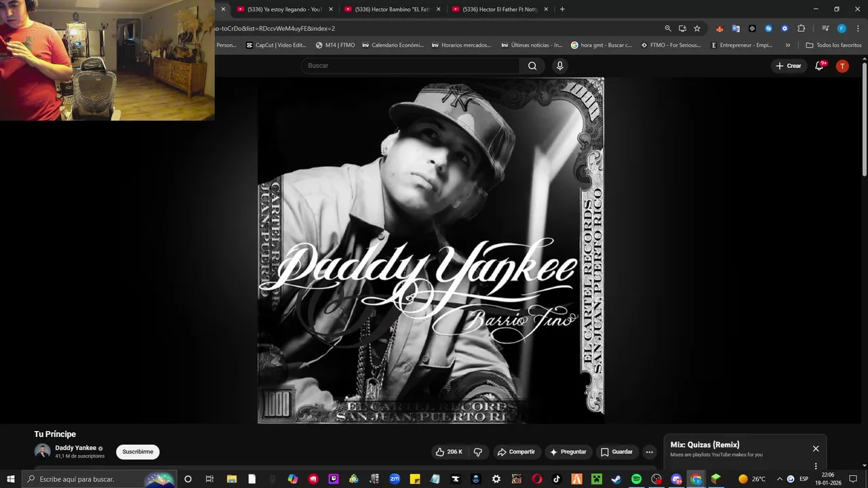Open YouTube notifications bell
This screenshot has width=868, height=488.
click(819, 66)
